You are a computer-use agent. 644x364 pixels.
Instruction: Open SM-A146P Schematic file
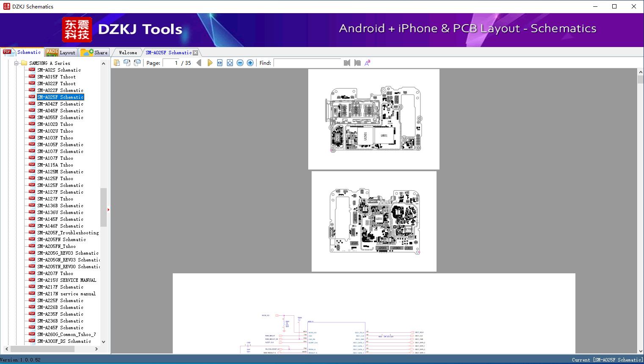point(60,226)
